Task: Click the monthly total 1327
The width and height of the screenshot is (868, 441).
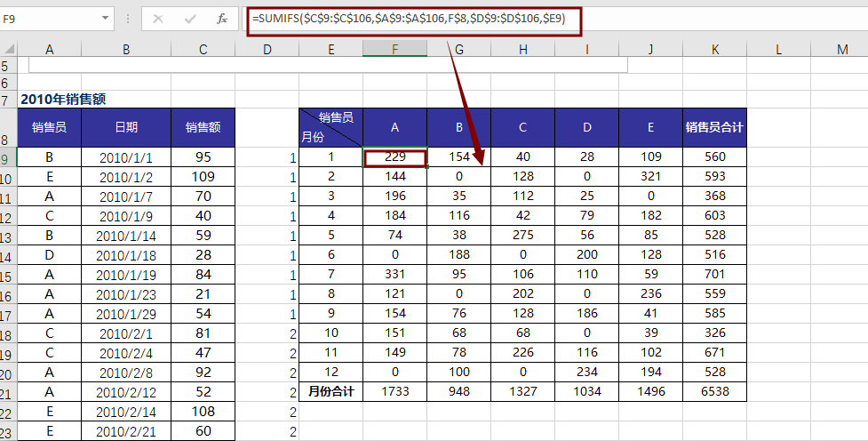Action: click(523, 392)
